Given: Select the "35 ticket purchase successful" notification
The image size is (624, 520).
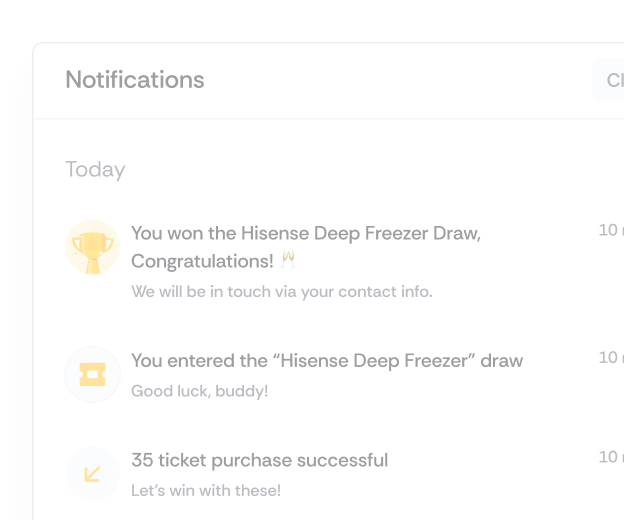Looking at the screenshot, I should pos(259,460).
